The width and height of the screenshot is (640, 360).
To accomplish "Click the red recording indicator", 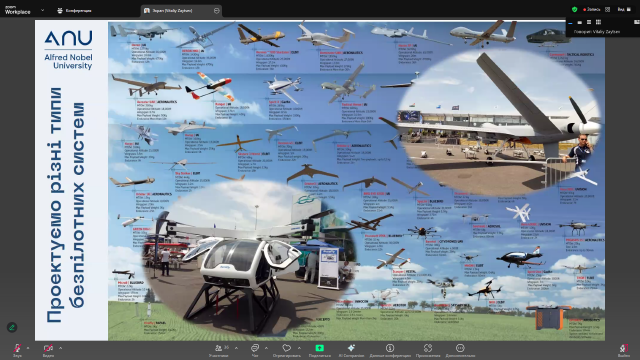I will tap(592, 9).
